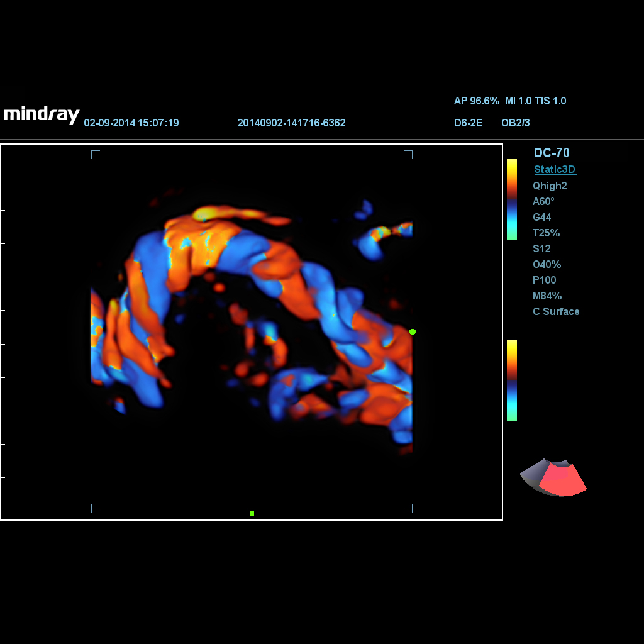The width and height of the screenshot is (644, 644).
Task: Select the patient ID 20140902-141716-6362
Action: click(x=292, y=123)
